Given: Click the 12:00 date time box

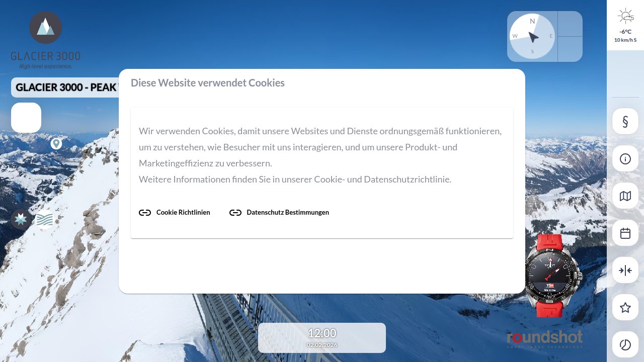Looking at the screenshot, I should pos(322,338).
